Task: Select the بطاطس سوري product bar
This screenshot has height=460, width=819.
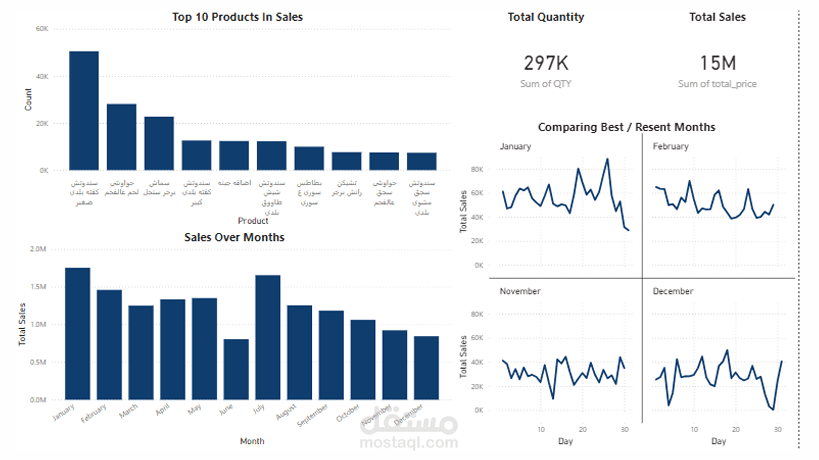Action: pyautogui.click(x=309, y=158)
